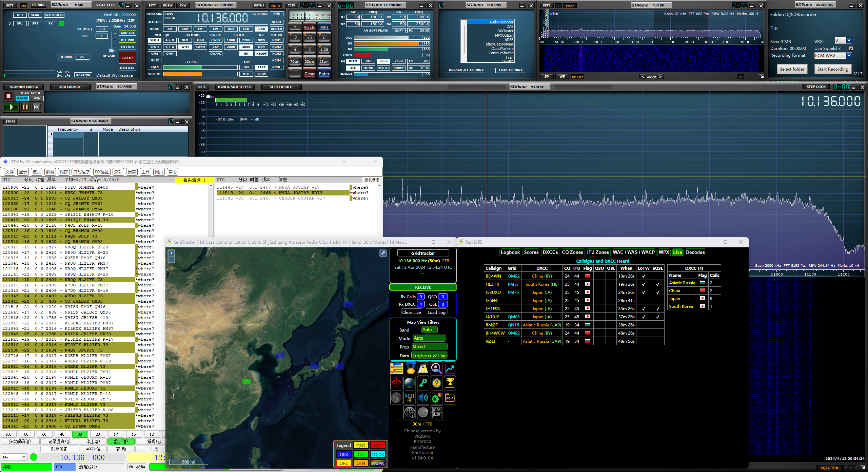Open the GridTracker logbook checklist icon
Image resolution: width=868 pixels, height=472 pixels.
396,368
